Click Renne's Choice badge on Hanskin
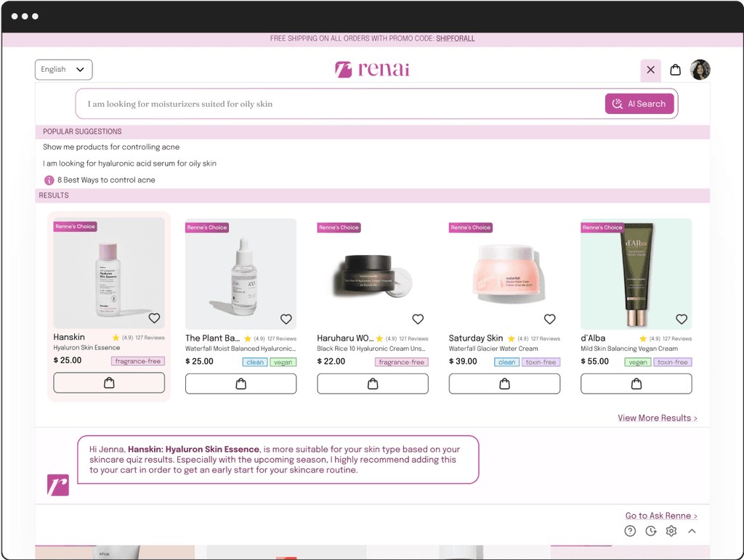744x560 pixels. coord(75,227)
